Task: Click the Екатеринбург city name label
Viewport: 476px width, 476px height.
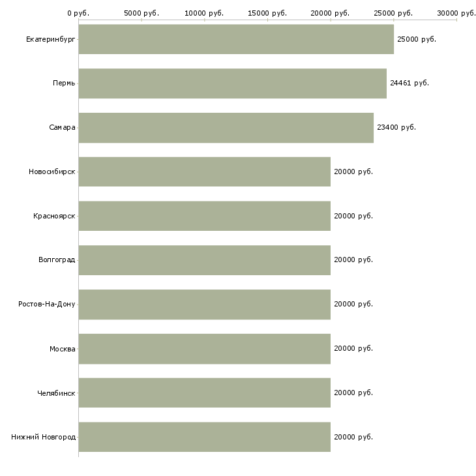Action: click(51, 40)
